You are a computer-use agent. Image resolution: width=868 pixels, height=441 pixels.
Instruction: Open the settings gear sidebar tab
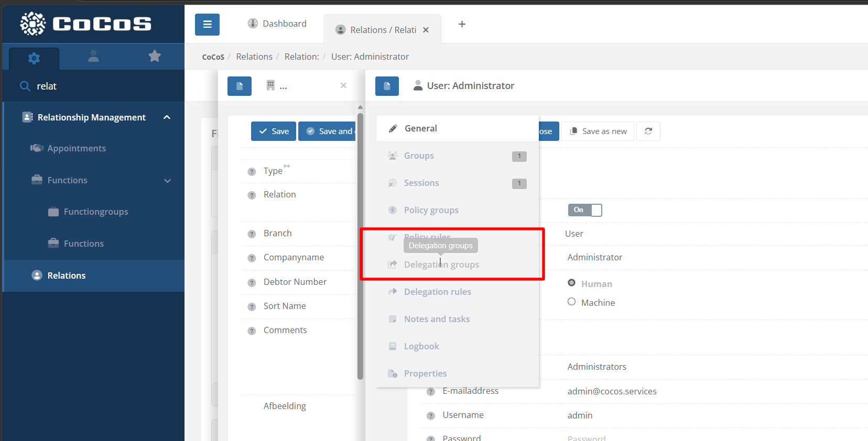pos(34,58)
